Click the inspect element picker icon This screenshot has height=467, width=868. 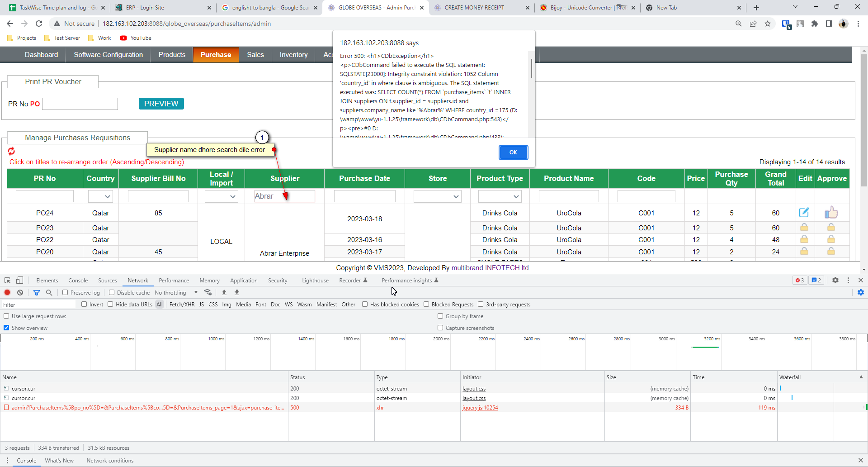click(x=7, y=280)
